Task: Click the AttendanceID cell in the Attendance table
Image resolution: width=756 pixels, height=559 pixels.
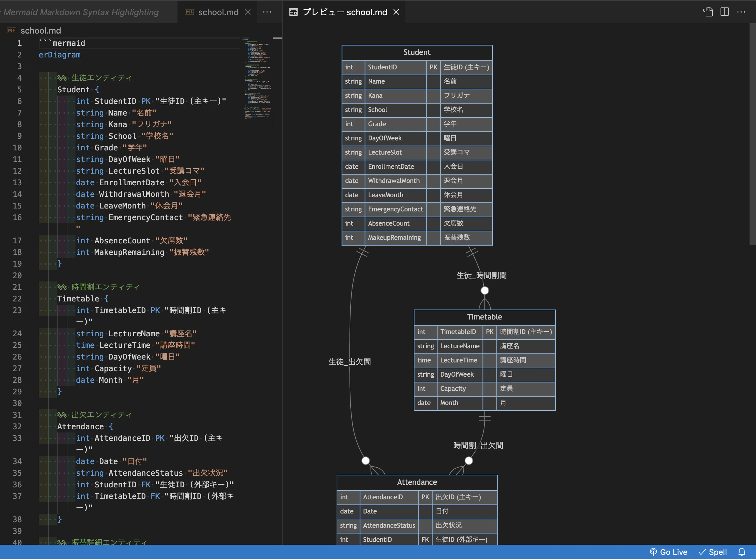Action: click(389, 497)
